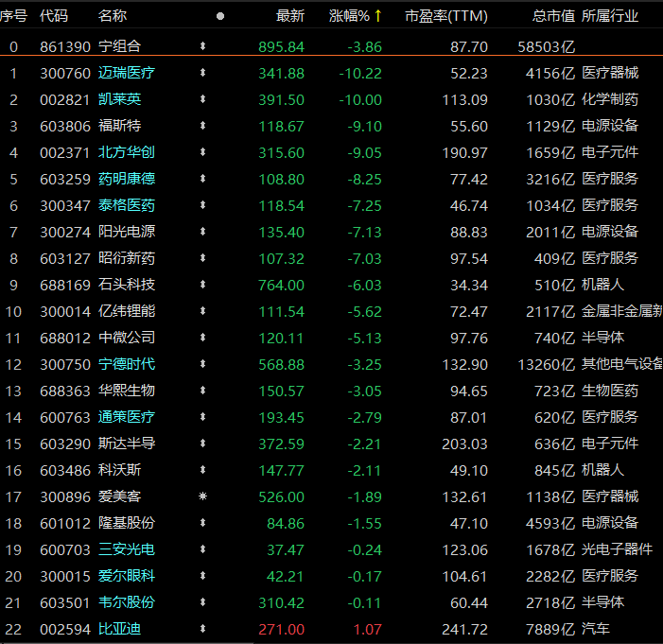Click industry 汽车
Image resolution: width=663 pixels, height=644 pixels.
(x=595, y=629)
